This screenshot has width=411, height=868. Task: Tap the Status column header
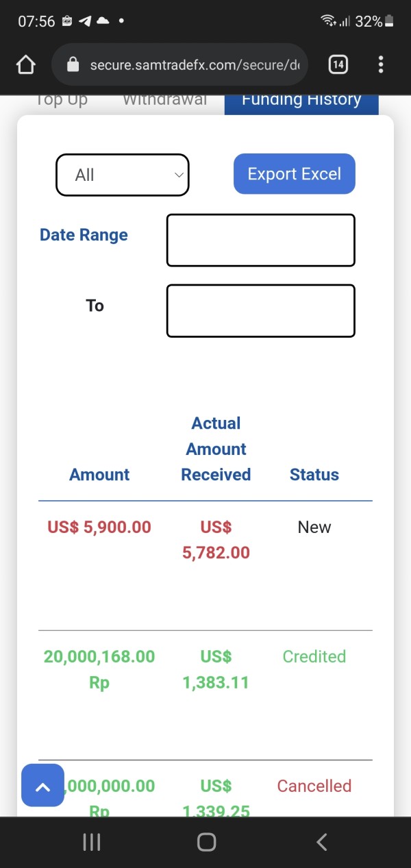tap(314, 475)
